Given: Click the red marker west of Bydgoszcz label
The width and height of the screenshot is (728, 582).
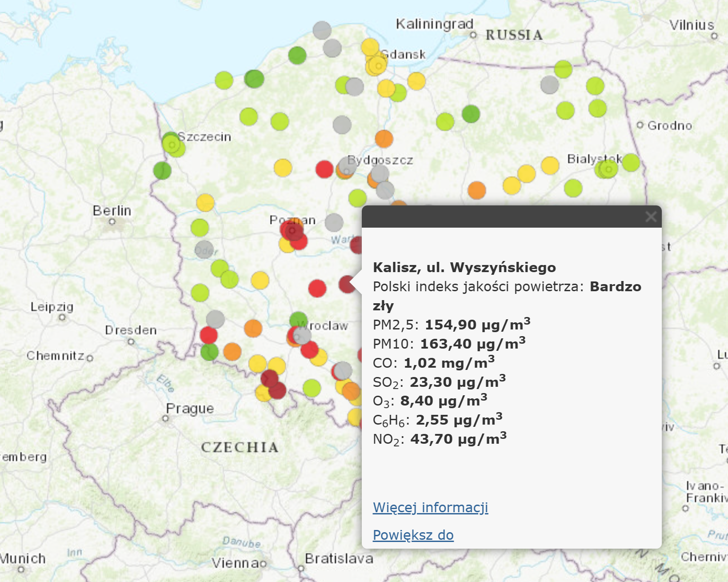Looking at the screenshot, I should [324, 169].
